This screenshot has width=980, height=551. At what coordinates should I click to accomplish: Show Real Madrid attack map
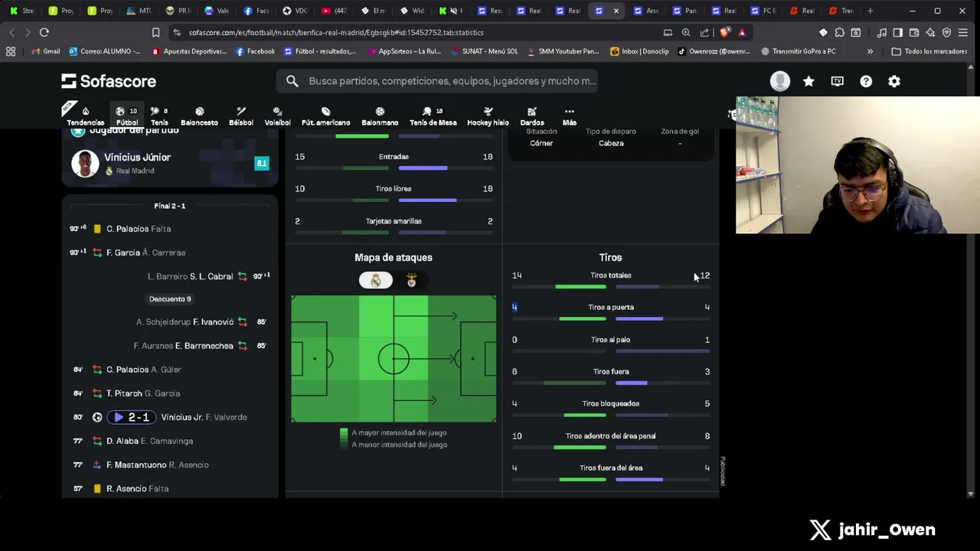pos(376,281)
